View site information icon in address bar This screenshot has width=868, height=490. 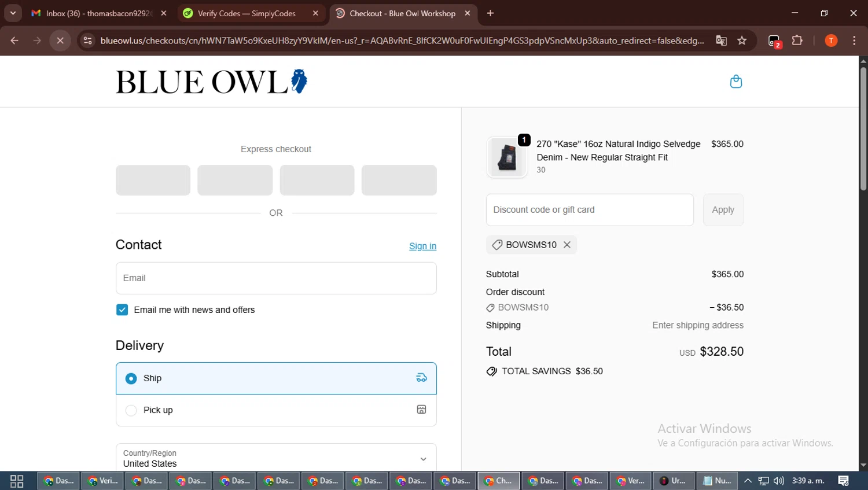(x=87, y=40)
